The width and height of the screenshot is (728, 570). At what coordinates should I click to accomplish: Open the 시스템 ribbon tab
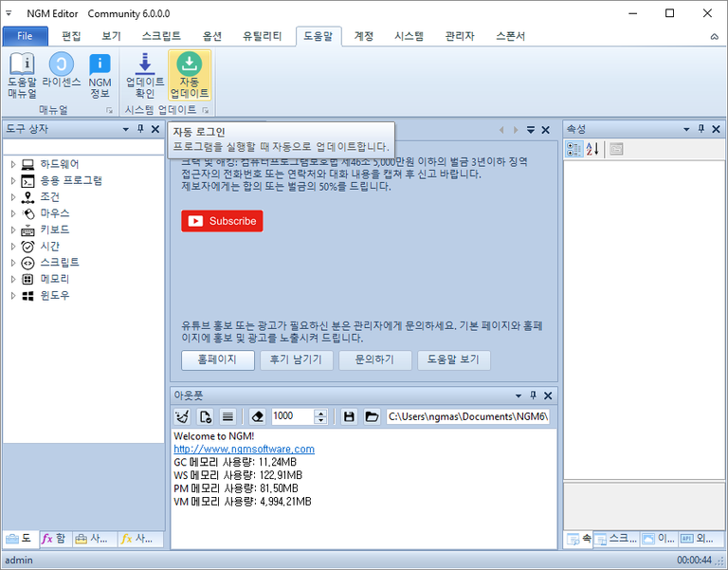(x=409, y=36)
